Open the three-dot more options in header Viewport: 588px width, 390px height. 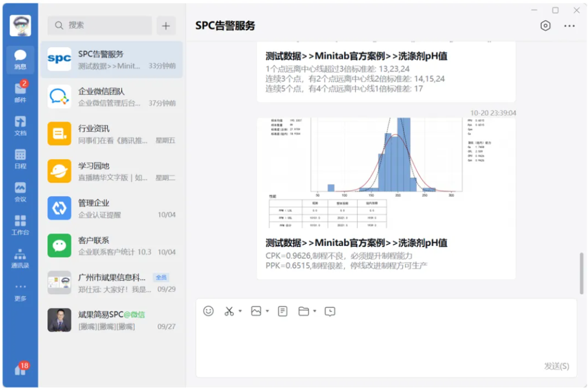[x=569, y=26]
